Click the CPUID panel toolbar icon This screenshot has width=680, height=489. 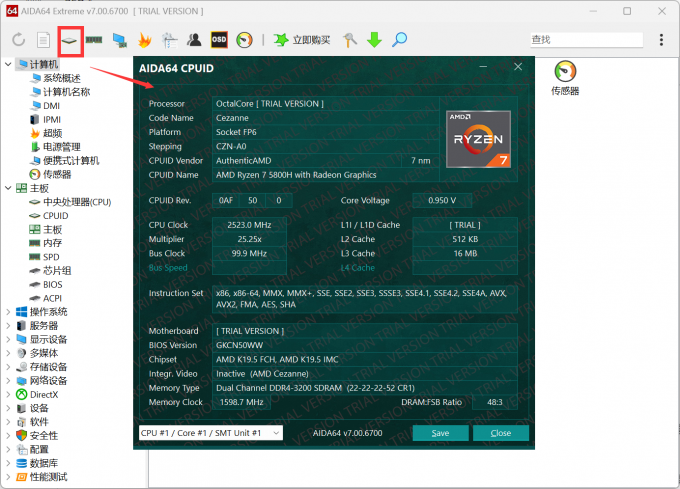coord(70,40)
